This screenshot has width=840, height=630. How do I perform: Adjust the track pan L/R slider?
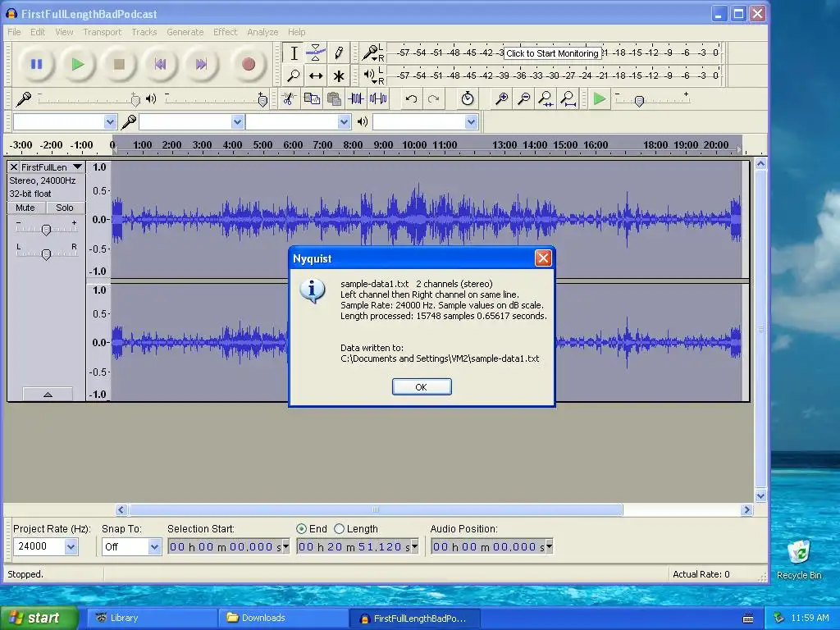coord(46,254)
